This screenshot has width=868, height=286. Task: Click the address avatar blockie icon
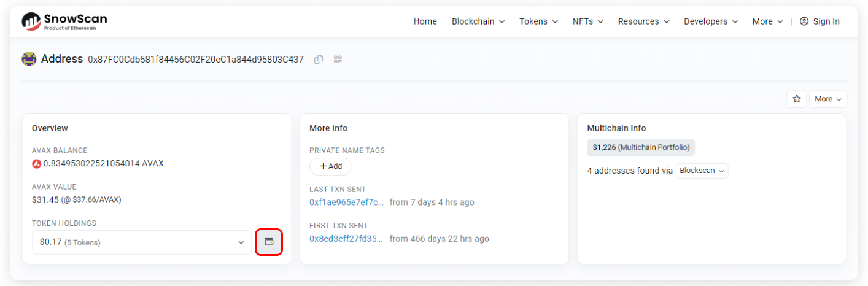coord(29,59)
